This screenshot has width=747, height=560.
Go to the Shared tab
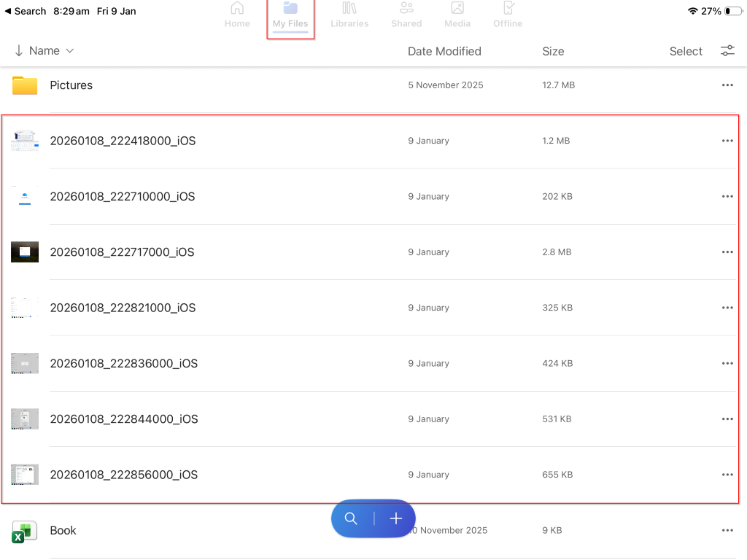(406, 15)
